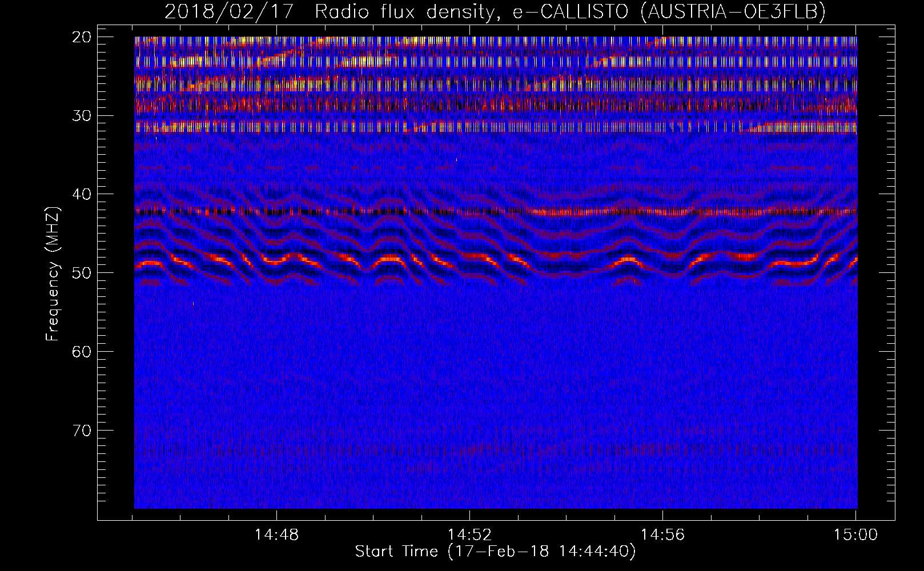Click the 14:48 time tick label

click(x=276, y=535)
